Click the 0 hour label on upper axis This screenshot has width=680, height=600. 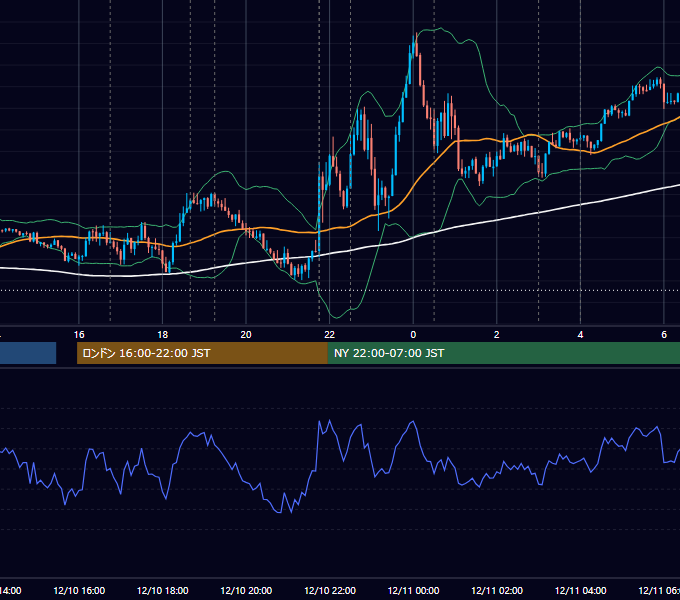point(413,335)
